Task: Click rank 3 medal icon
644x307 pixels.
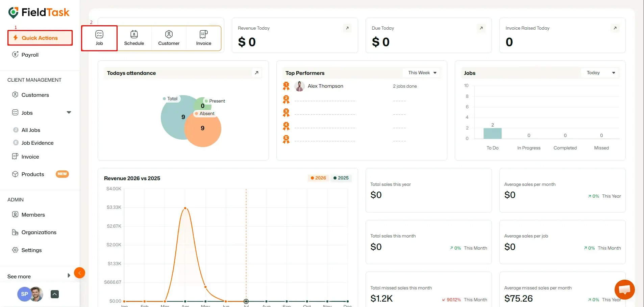Action: tap(286, 113)
